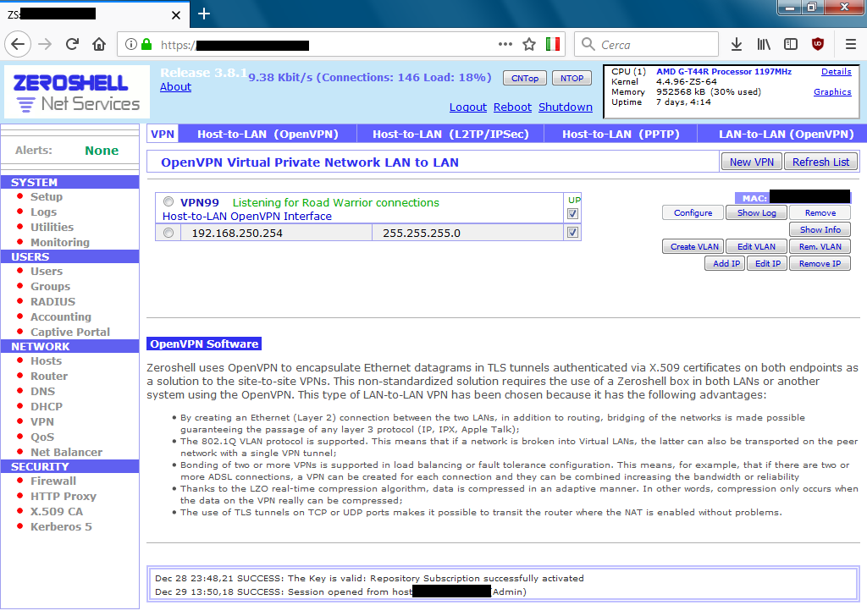Select the VPN tab label
This screenshot has height=616, width=867.
(163, 134)
